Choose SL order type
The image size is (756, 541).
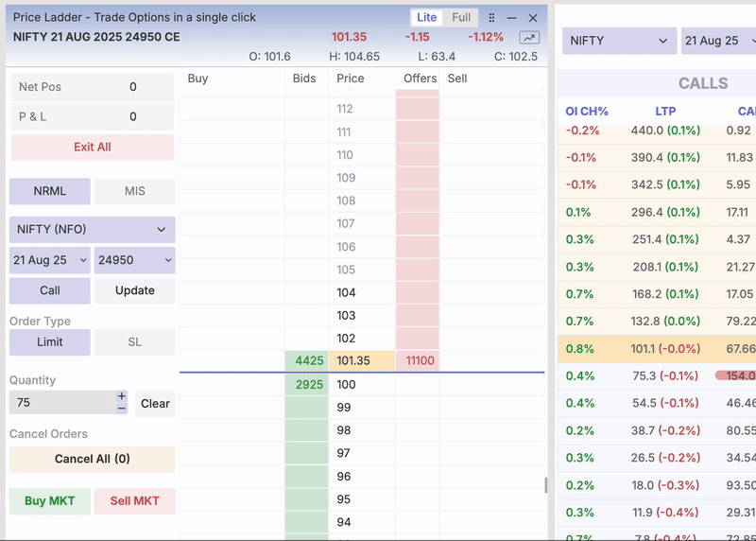[x=135, y=342]
